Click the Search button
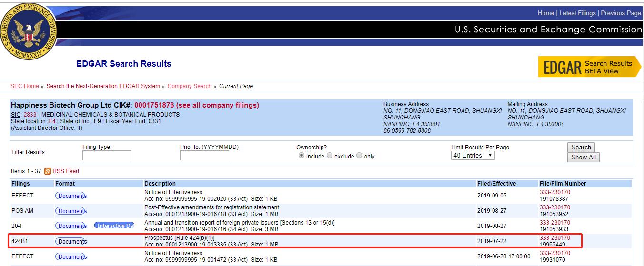Viewport: 644px width, 266px height. point(581,147)
